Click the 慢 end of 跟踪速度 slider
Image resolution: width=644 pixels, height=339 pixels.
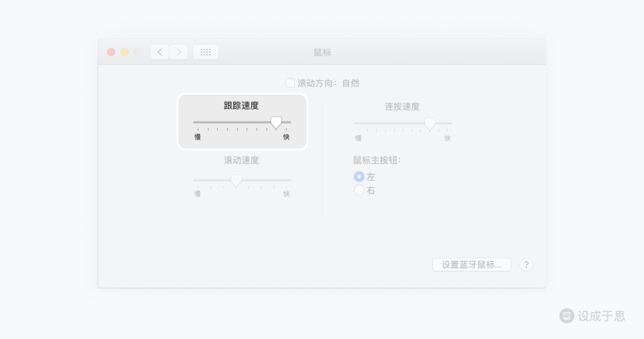tap(198, 137)
